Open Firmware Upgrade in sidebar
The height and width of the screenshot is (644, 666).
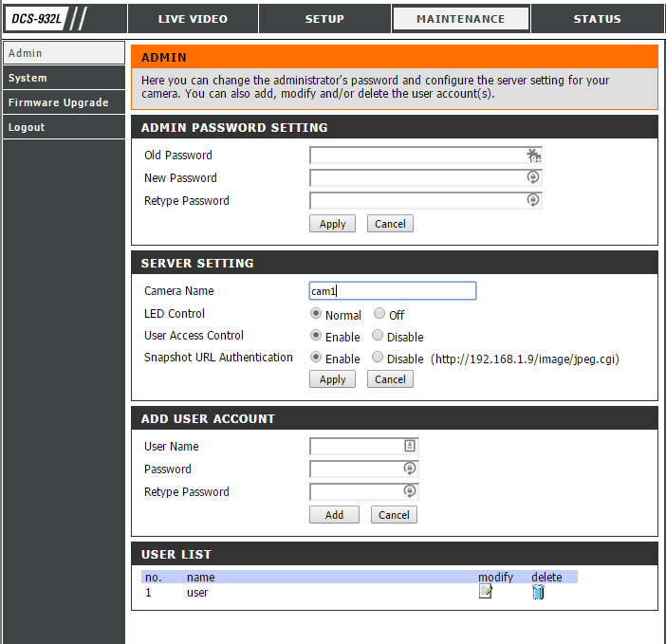tap(59, 102)
